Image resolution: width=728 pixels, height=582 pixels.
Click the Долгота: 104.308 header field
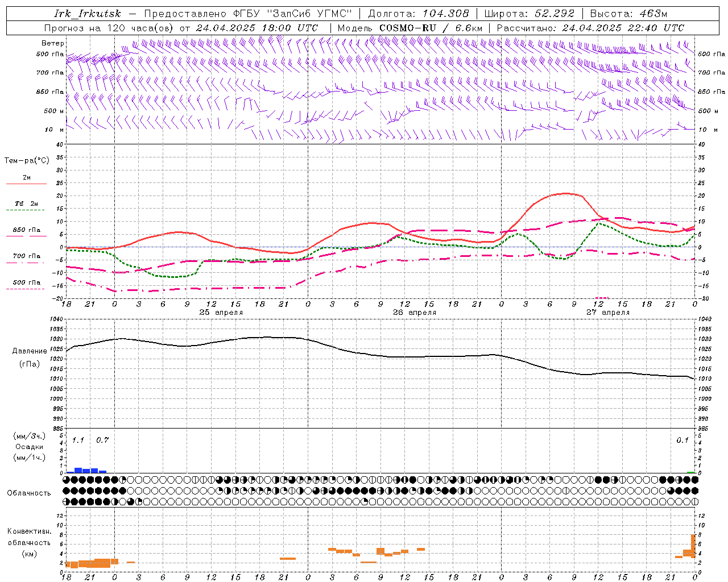pyautogui.click(x=419, y=14)
